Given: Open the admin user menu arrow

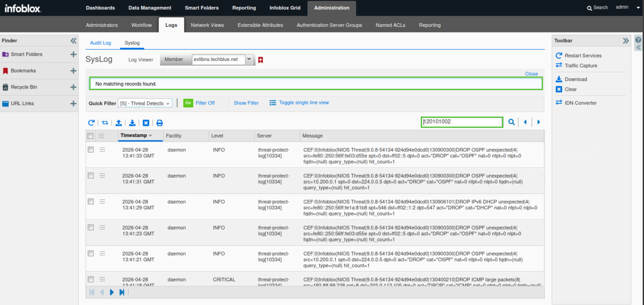Looking at the screenshot, I should tap(638, 8).
